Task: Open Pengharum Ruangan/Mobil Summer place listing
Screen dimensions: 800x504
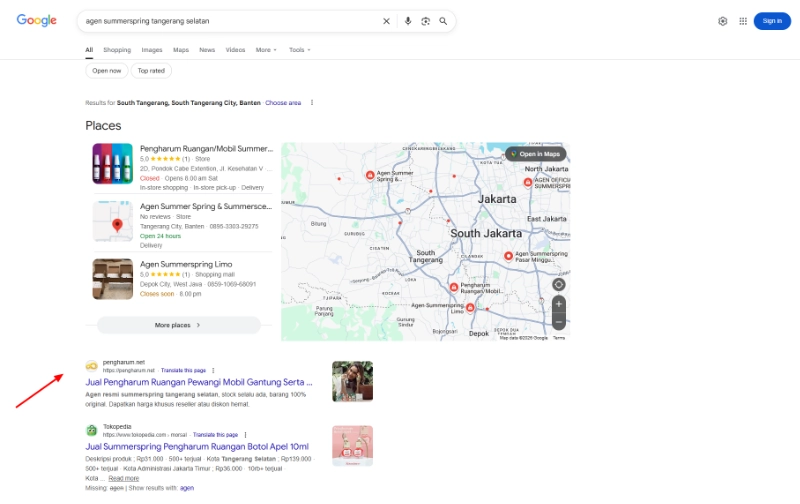Action: pos(206,148)
